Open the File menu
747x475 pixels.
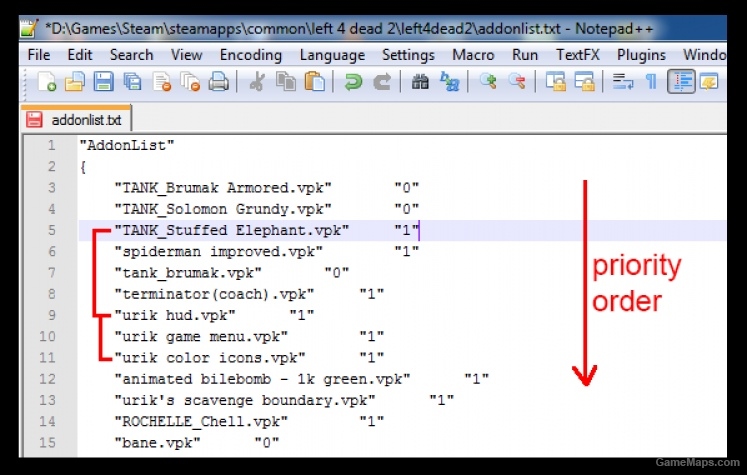point(39,55)
